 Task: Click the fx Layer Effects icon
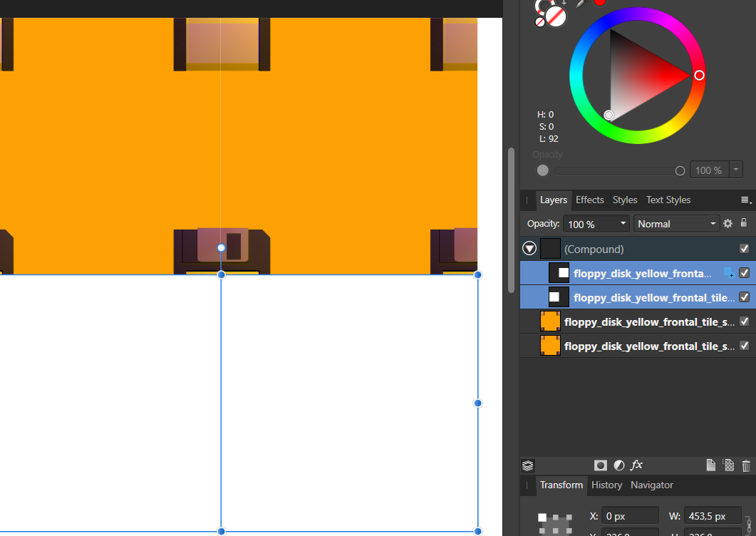pyautogui.click(x=637, y=465)
